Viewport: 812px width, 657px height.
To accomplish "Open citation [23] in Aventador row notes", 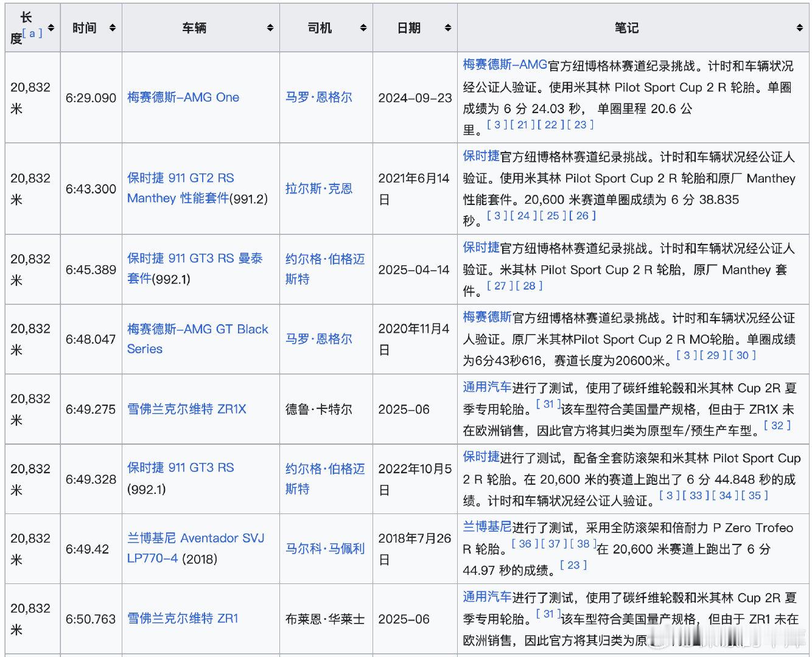I will 573,565.
